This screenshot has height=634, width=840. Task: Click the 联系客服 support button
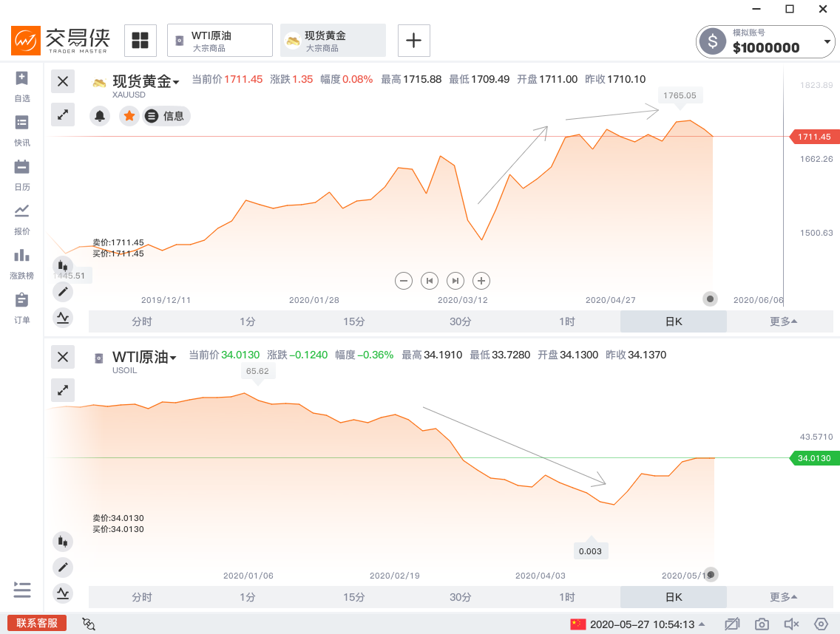pos(37,623)
